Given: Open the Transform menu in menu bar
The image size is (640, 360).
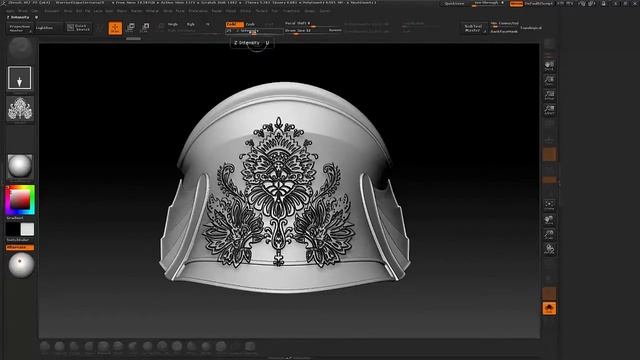Looking at the screenshot, I should 291,11.
